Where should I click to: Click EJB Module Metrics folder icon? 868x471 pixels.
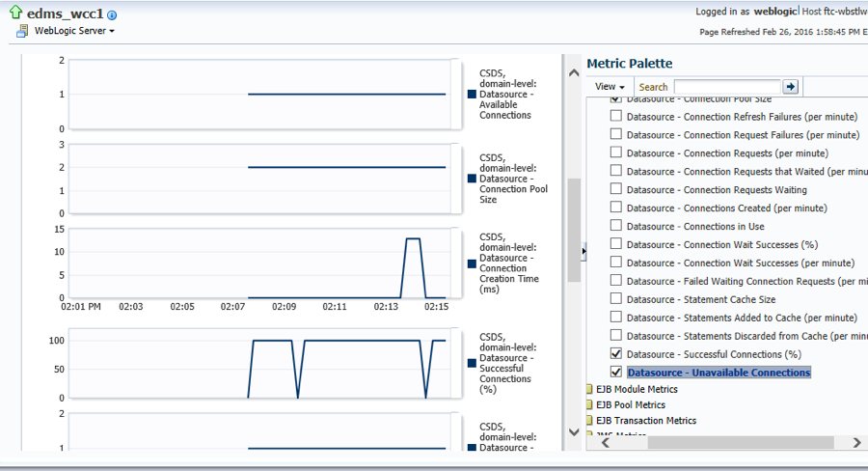click(x=589, y=389)
